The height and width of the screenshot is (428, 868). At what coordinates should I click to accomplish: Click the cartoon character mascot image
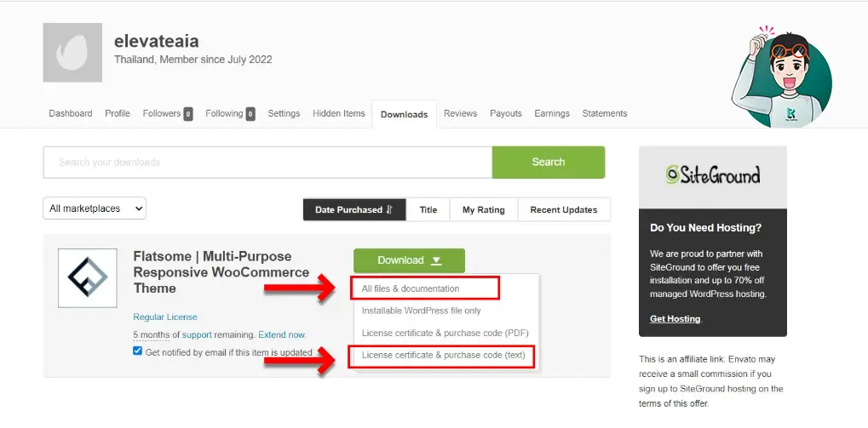[x=782, y=77]
